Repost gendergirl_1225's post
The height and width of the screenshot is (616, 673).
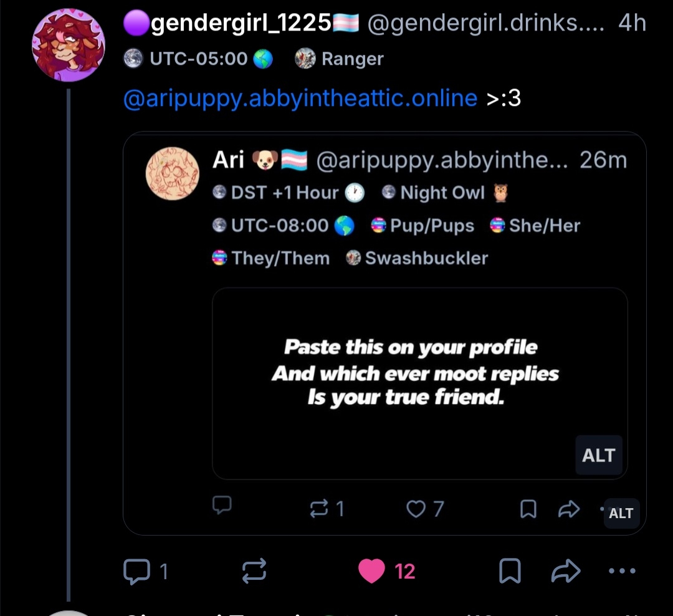(x=255, y=571)
